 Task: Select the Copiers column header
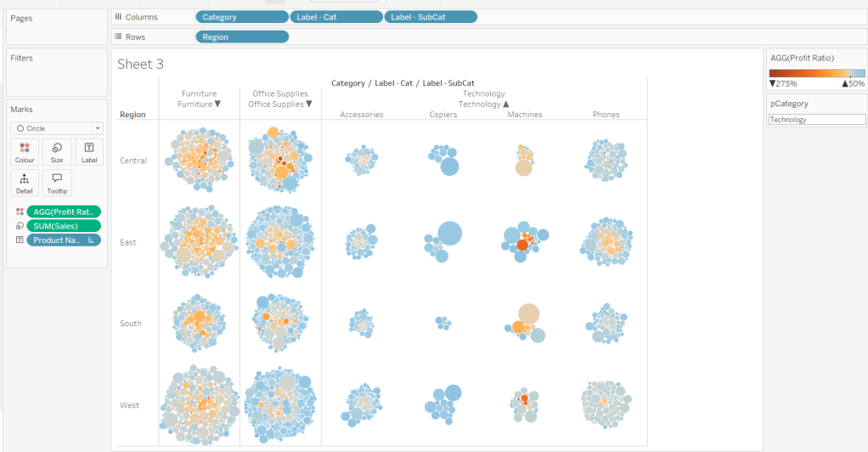tap(443, 115)
